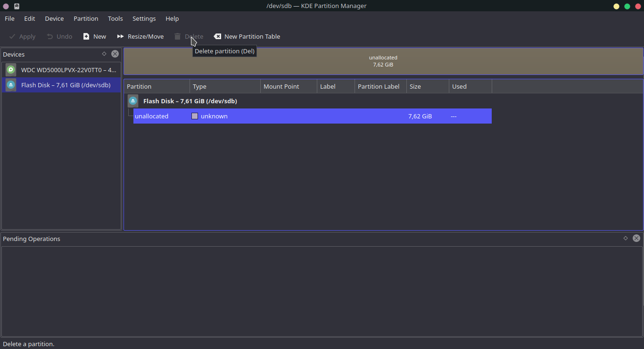This screenshot has width=644, height=349.
Task: Close the Pending Operations panel
Action: click(636, 238)
